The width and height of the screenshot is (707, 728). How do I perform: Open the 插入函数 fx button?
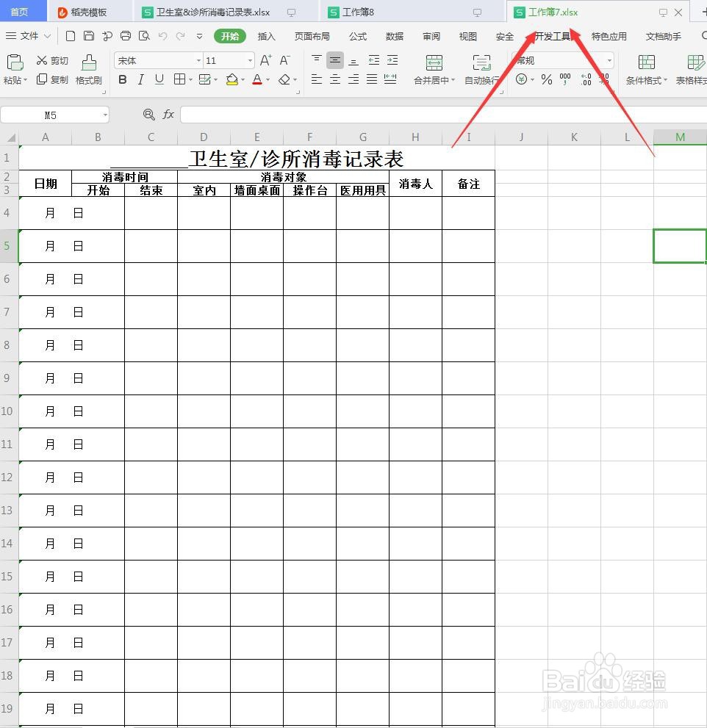click(x=169, y=115)
